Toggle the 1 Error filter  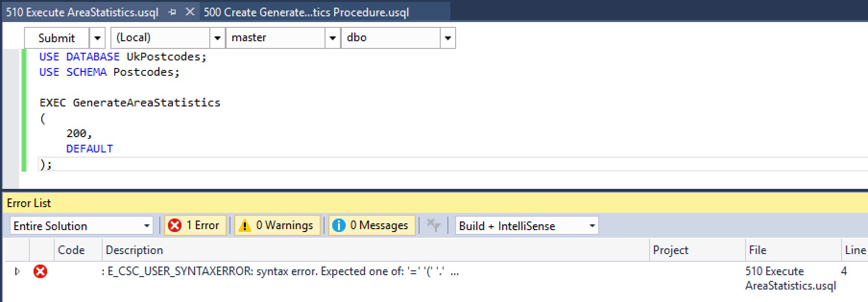point(195,225)
